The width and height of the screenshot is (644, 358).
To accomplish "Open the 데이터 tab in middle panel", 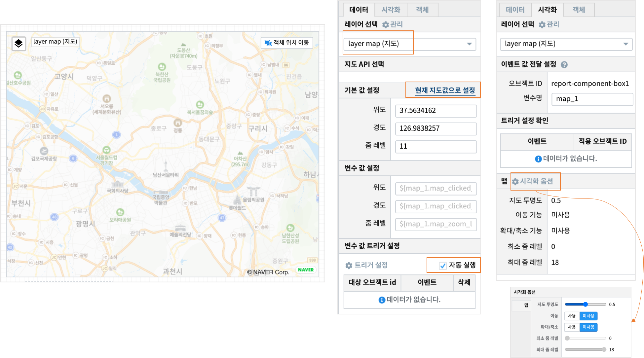I will 359,10.
